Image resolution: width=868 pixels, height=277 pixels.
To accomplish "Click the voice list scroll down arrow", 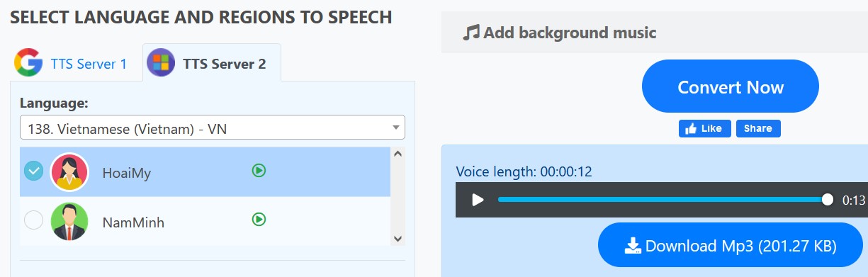I will 397,239.
